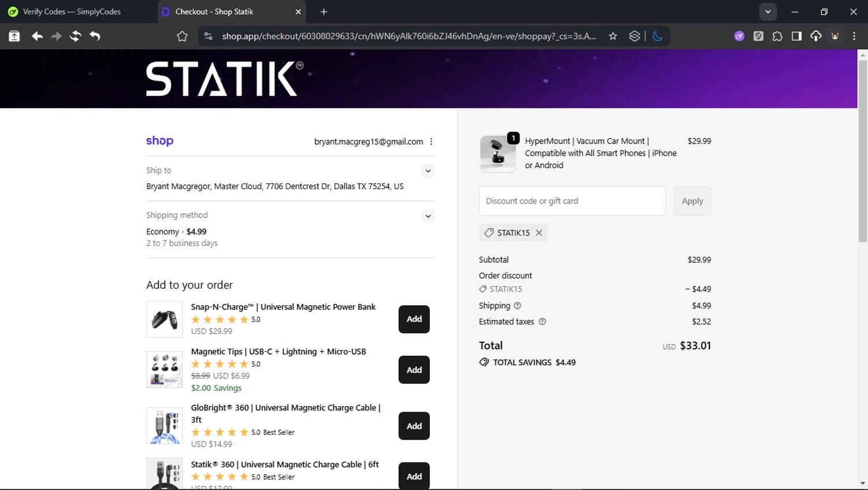The height and width of the screenshot is (490, 868).
Task: Expand the Shipping method section
Action: click(x=428, y=216)
